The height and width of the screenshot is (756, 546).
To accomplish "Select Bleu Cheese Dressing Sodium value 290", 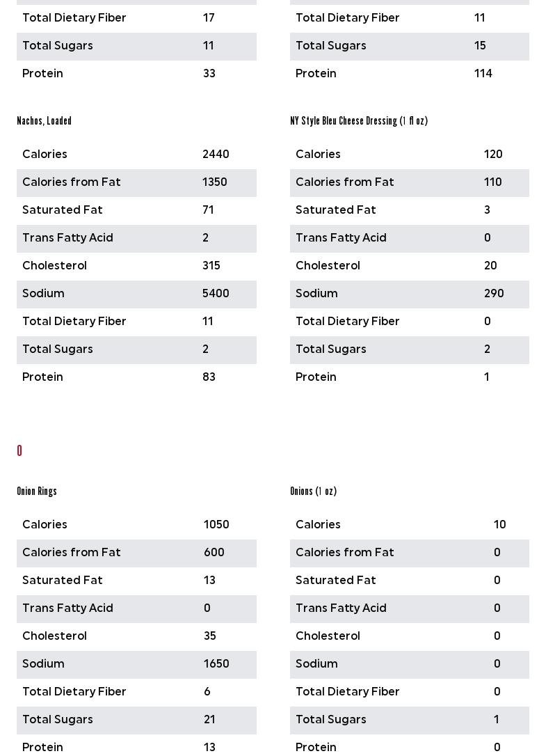I will click(494, 294).
